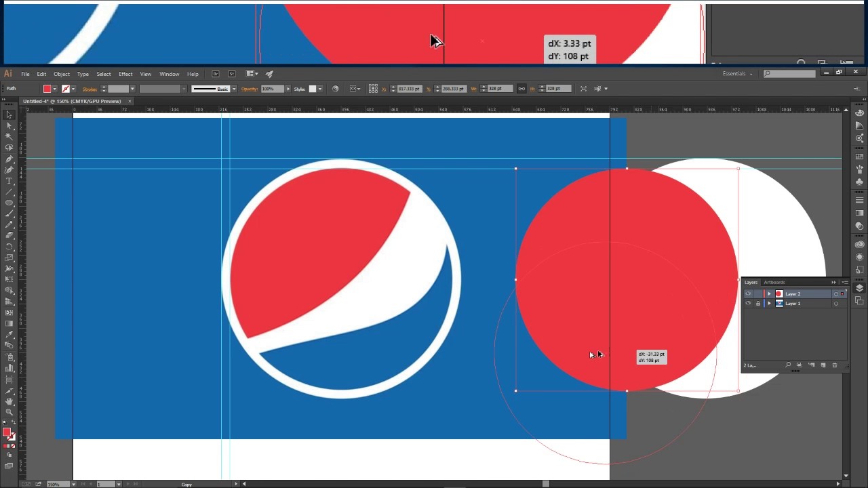Open the Basic brush definition dropdown
The height and width of the screenshot is (488, 868).
pyautogui.click(x=234, y=89)
